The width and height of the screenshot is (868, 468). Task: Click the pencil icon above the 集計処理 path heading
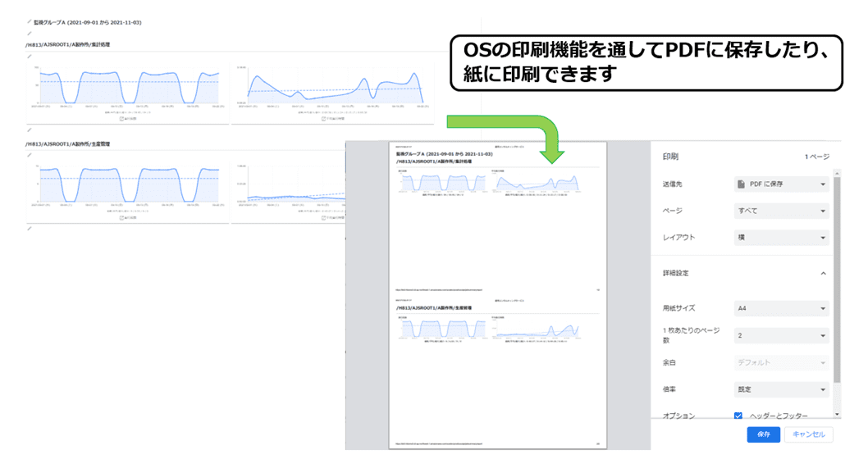tap(29, 34)
